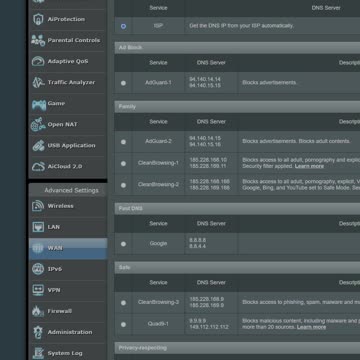Click the Adaptive QoS gauge icon
This screenshot has width=360, height=360.
tap(38, 61)
